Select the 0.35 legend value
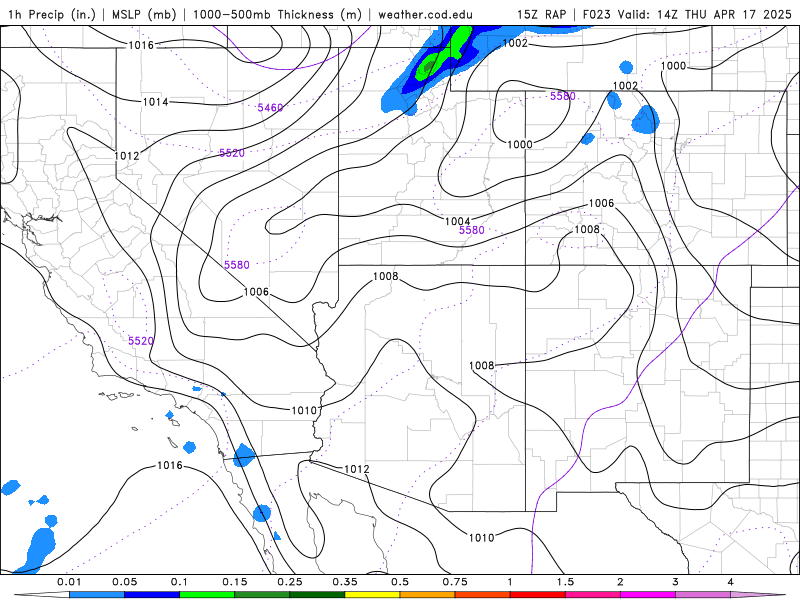 [345, 582]
